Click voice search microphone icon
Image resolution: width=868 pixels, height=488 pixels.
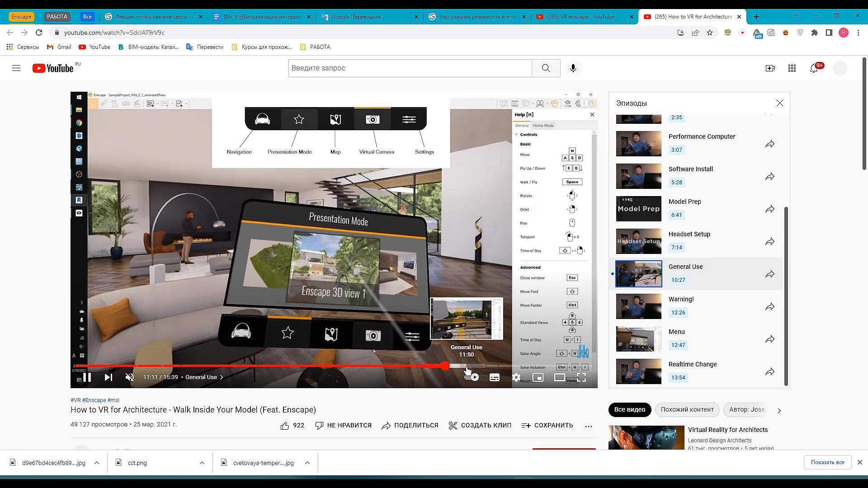[x=573, y=68]
